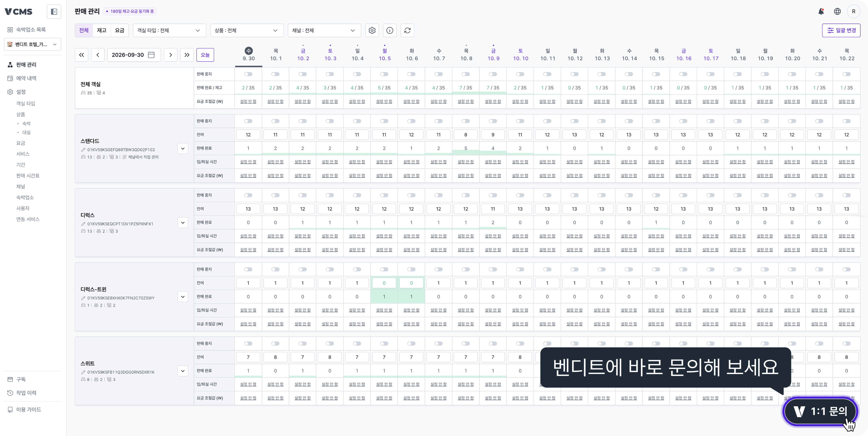Collapse the sidebar panel icon
The width and height of the screenshot is (868, 436).
coord(54,12)
